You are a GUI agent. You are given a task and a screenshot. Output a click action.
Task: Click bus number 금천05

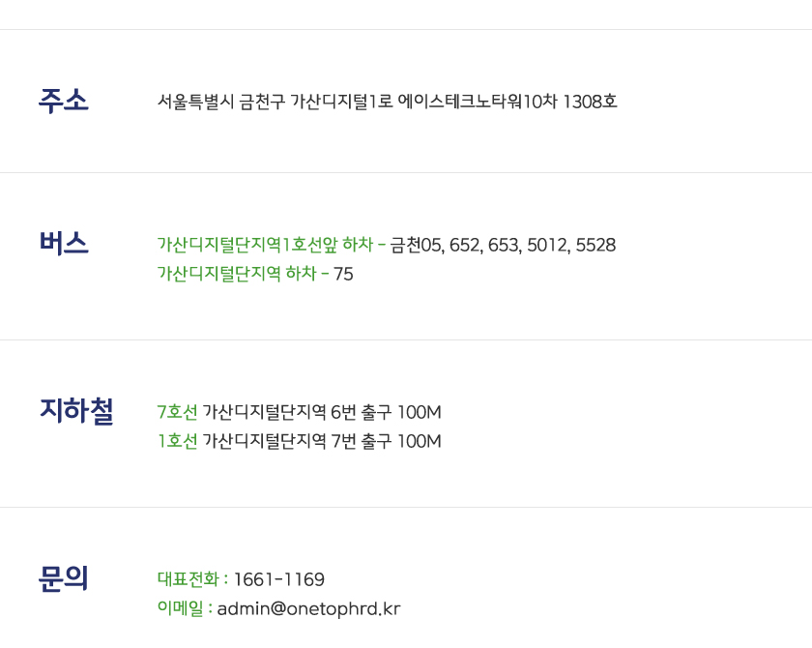coord(416,245)
